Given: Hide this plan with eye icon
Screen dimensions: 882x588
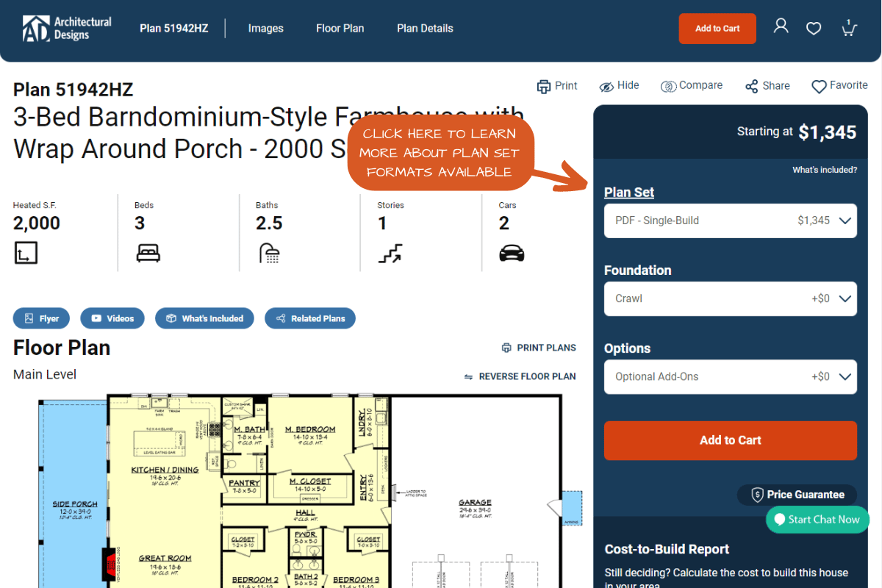Looking at the screenshot, I should (619, 86).
